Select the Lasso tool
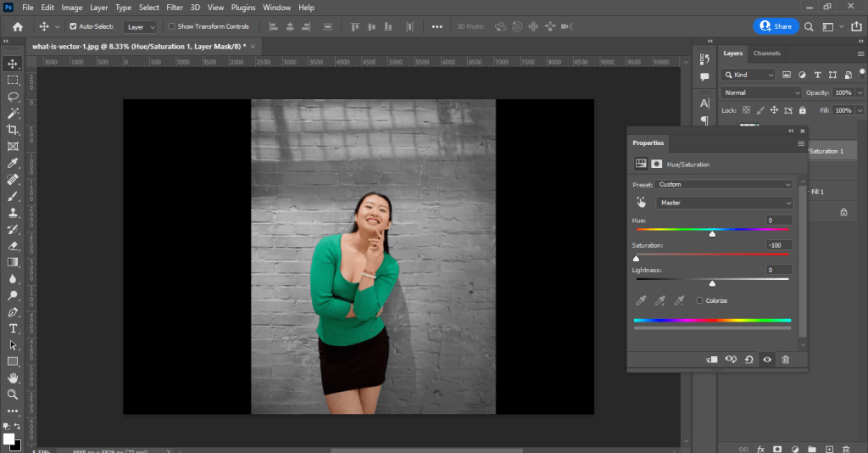The image size is (868, 453). [x=13, y=97]
